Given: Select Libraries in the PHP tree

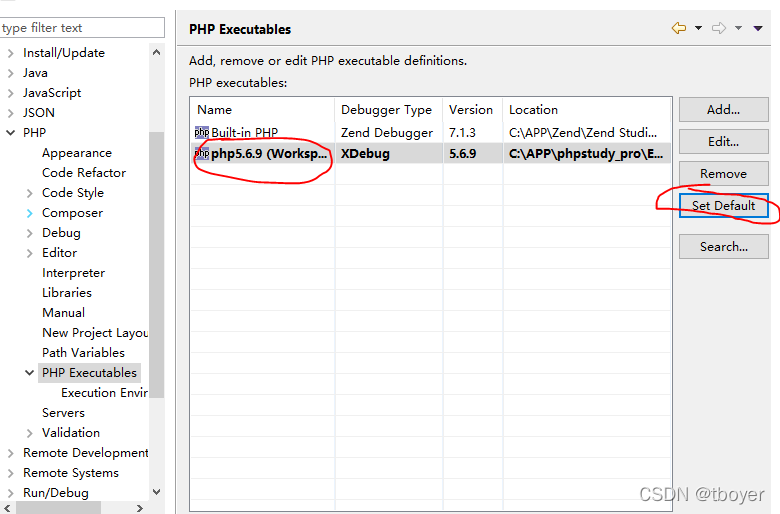Looking at the screenshot, I should pos(67,293).
